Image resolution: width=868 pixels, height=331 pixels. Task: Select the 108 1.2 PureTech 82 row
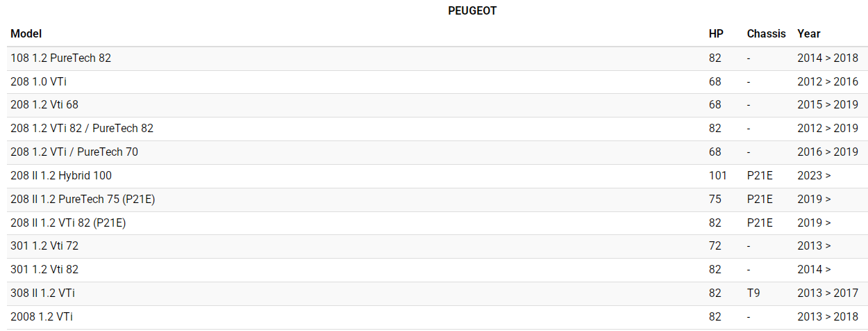click(x=61, y=58)
